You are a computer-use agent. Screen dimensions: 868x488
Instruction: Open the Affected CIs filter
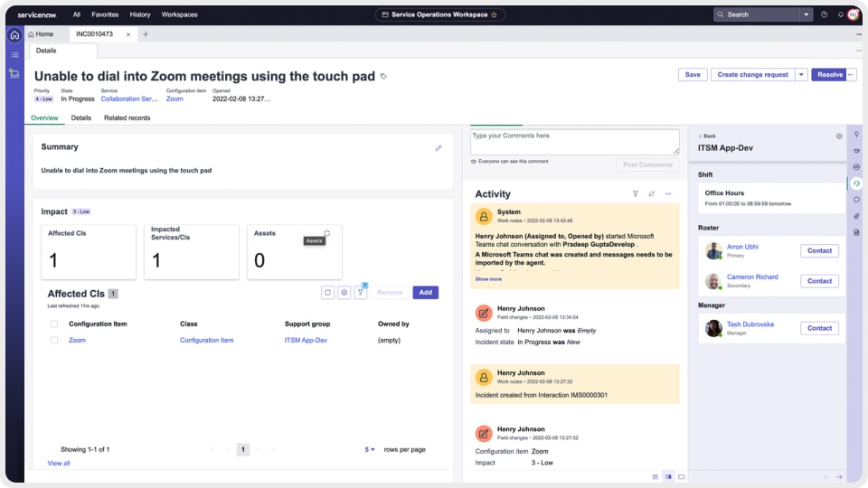360,293
